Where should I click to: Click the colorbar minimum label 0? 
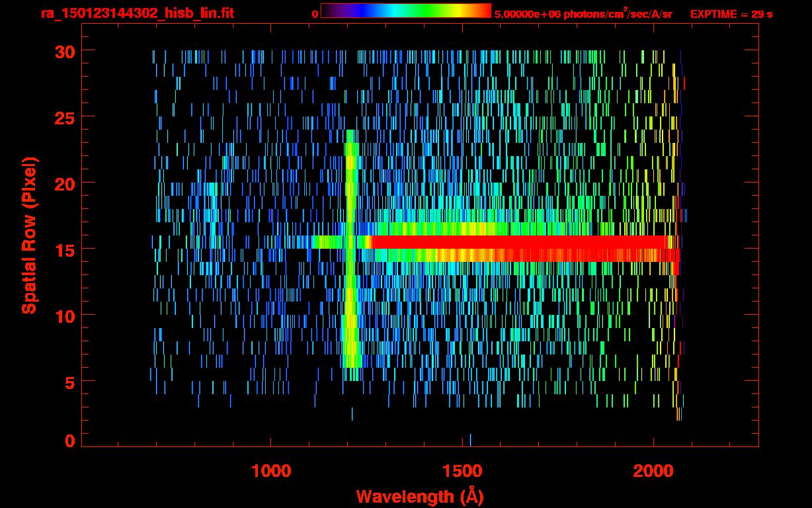[x=315, y=14]
